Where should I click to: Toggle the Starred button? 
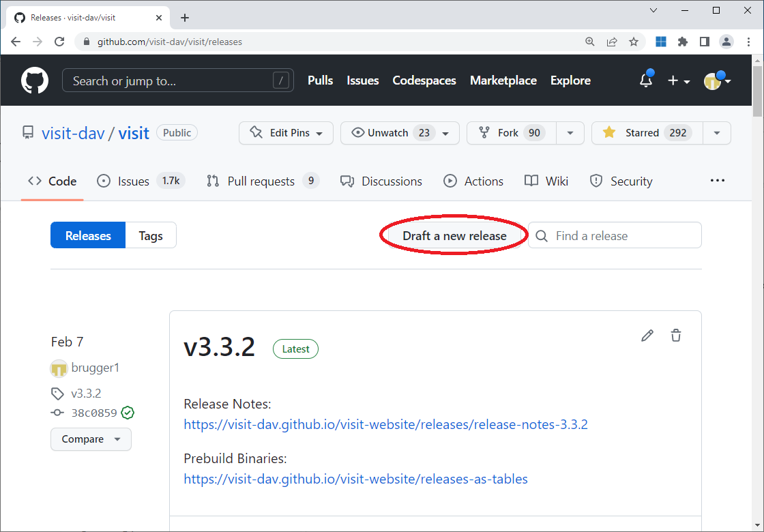click(647, 133)
